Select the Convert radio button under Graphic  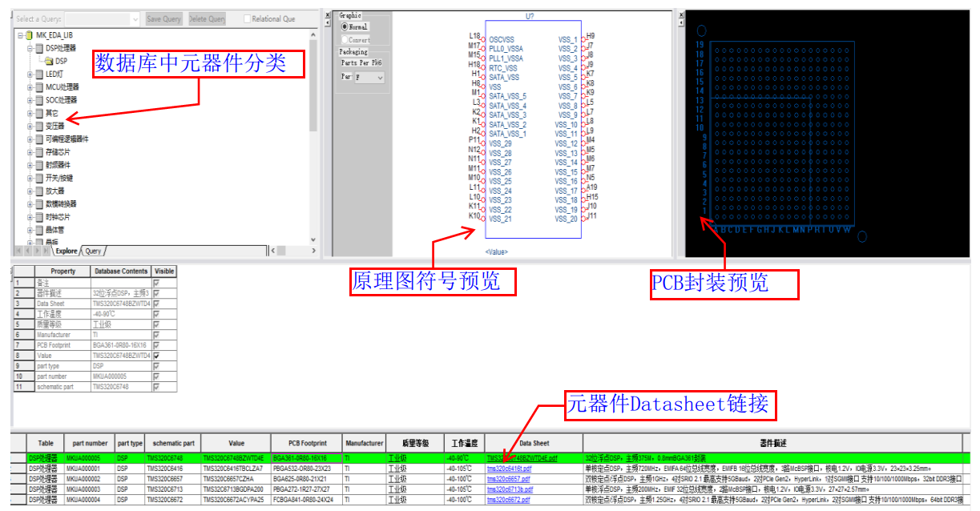coord(345,40)
